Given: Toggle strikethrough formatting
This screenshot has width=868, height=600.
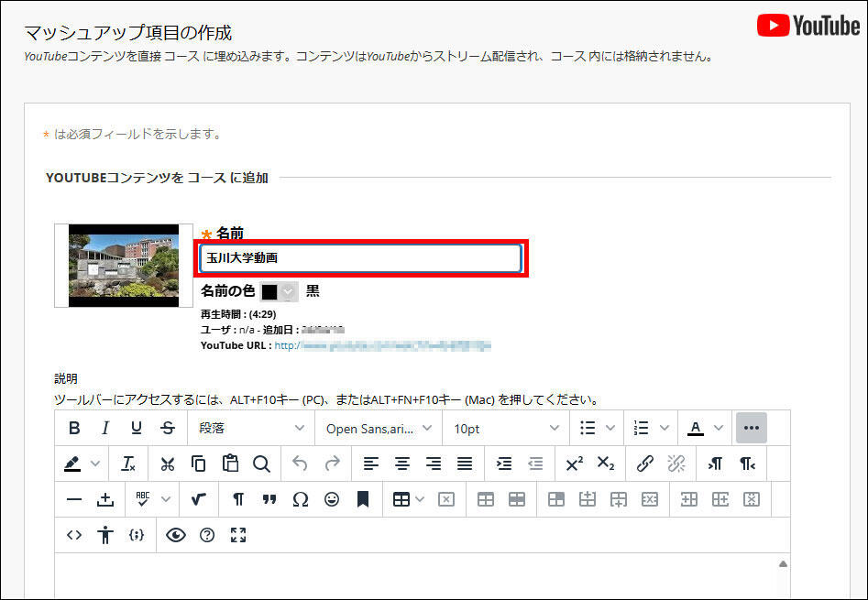Looking at the screenshot, I should (x=168, y=428).
